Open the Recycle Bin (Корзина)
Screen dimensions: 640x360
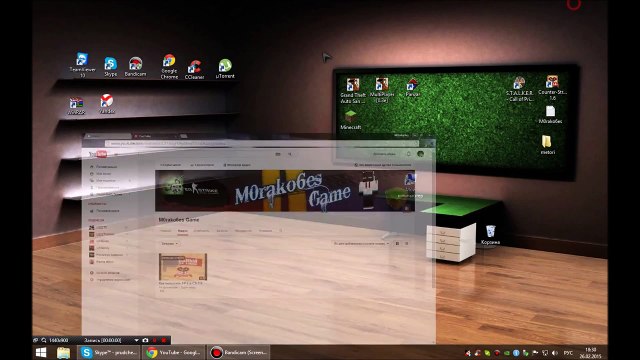click(490, 235)
